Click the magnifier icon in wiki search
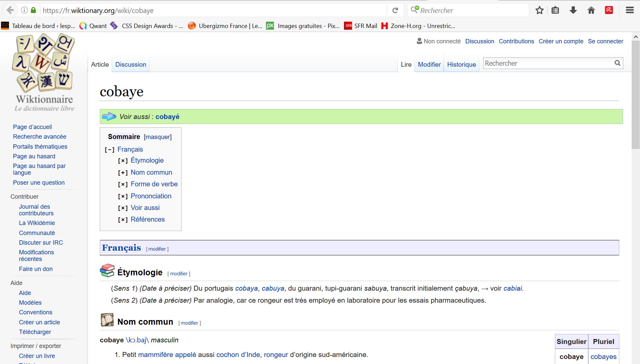 (617, 63)
